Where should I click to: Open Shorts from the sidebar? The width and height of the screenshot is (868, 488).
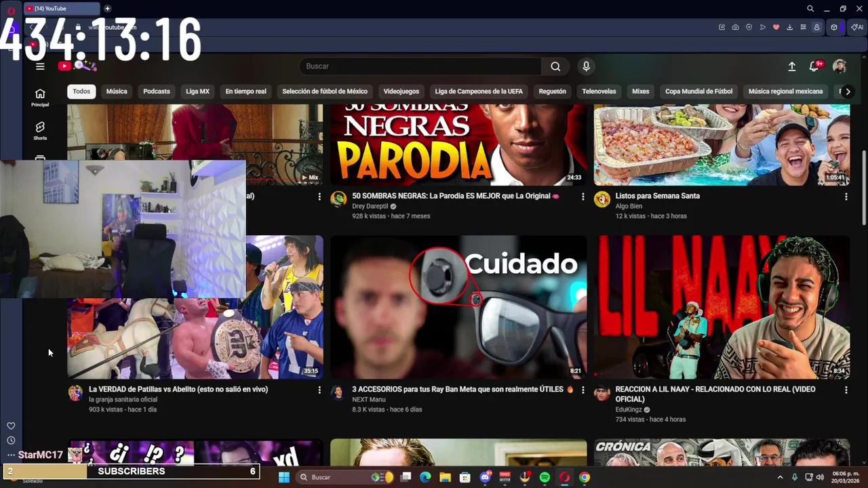(x=40, y=131)
